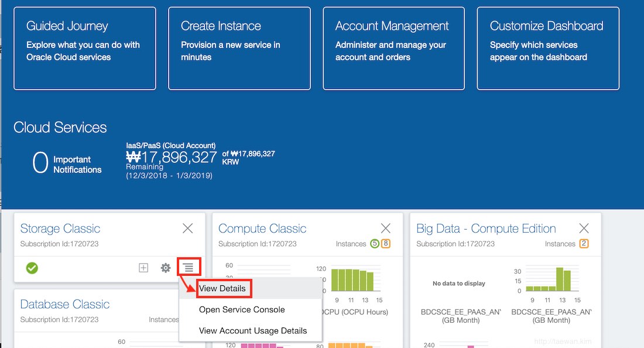Click the Storage Classic gear settings icon

166,268
